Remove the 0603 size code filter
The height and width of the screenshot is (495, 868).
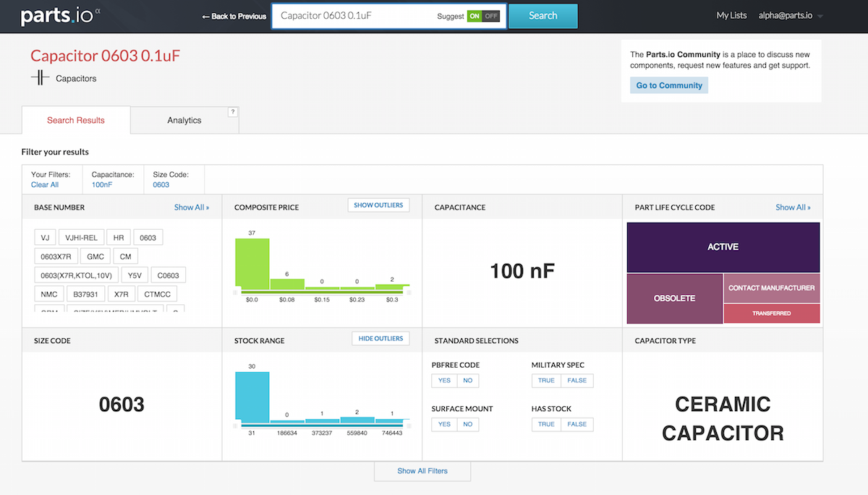(161, 185)
